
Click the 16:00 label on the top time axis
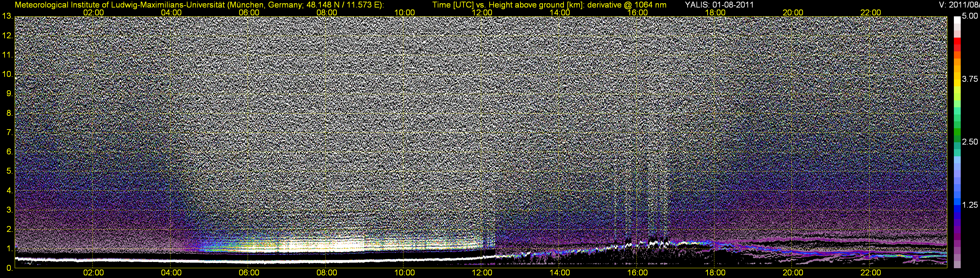point(638,12)
